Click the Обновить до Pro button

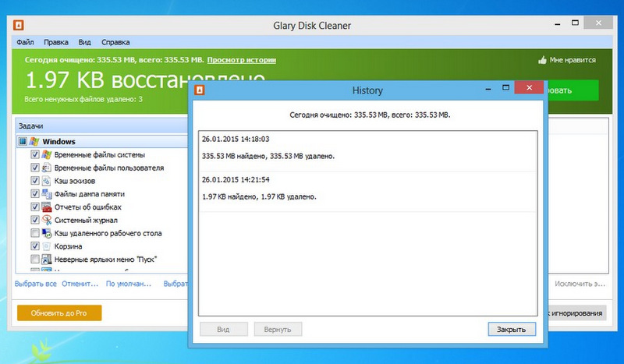59,313
